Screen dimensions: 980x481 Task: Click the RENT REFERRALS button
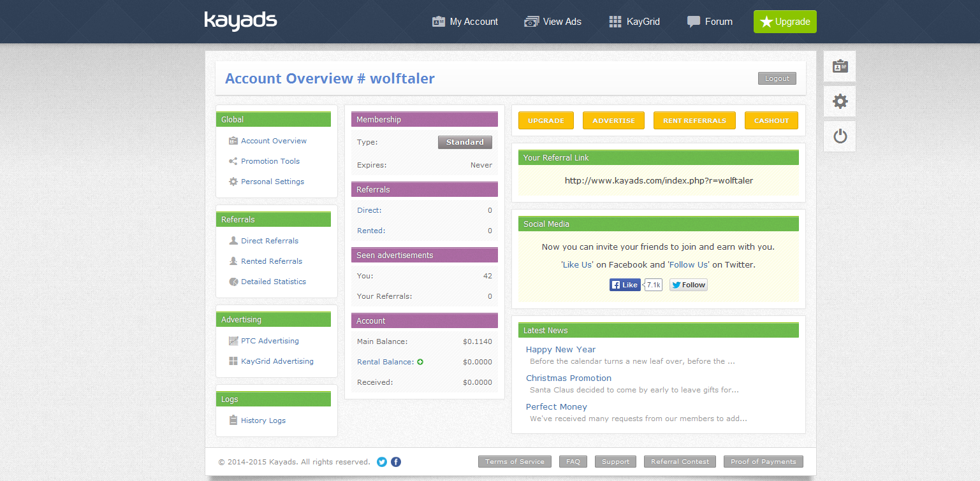click(x=694, y=120)
